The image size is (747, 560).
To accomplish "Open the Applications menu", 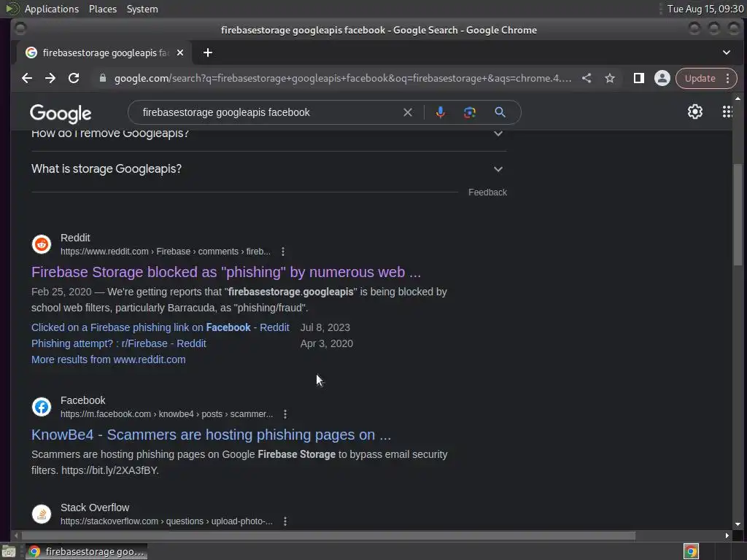I will [x=52, y=9].
